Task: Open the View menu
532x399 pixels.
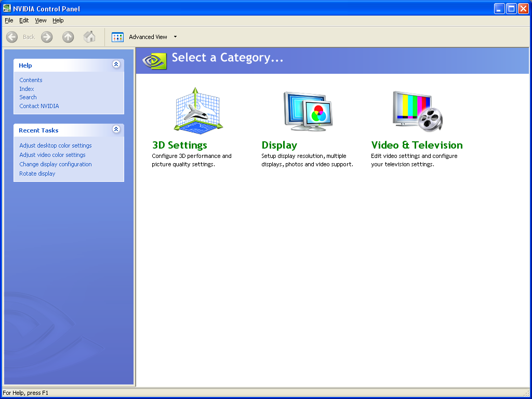Action: click(41, 20)
